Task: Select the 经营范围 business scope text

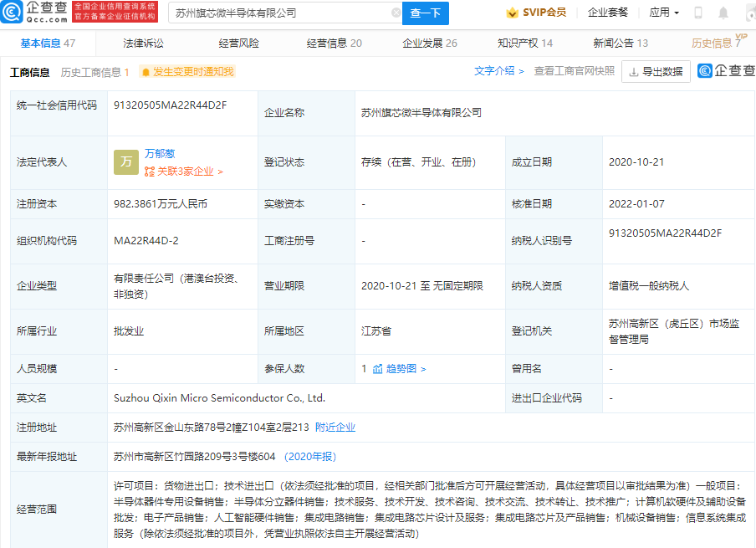Action: click(x=429, y=510)
